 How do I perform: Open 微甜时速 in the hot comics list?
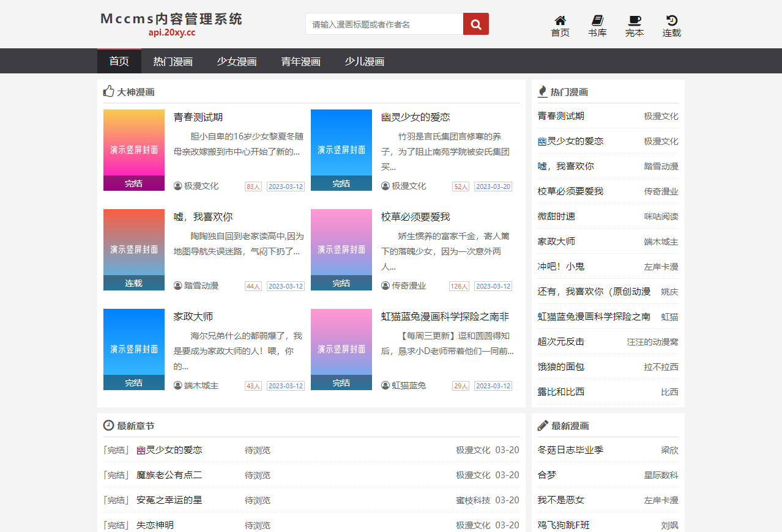(x=556, y=216)
